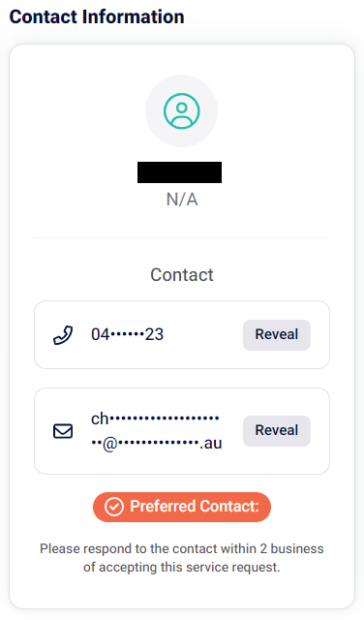Click the horizontal divider above Contact heading

pyautogui.click(x=182, y=238)
